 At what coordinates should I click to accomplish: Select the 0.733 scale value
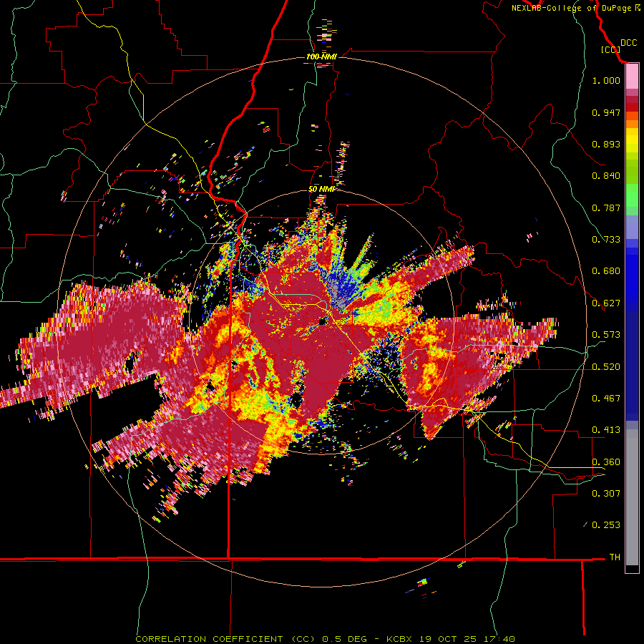click(x=606, y=240)
